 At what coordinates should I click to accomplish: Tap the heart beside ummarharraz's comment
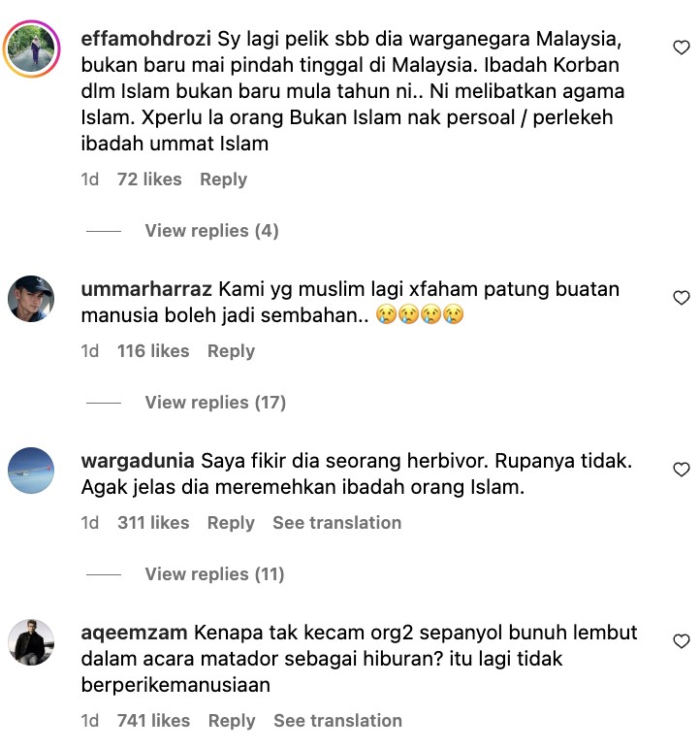(x=682, y=298)
